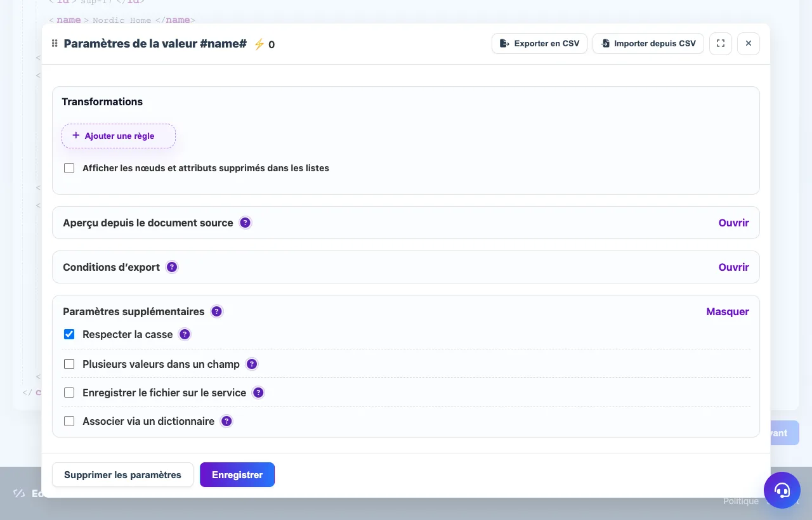Add a rule with Ajouter une règle

(x=119, y=136)
